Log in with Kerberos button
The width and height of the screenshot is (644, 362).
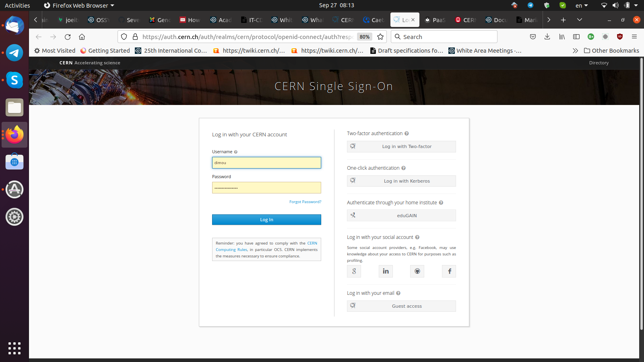tap(401, 181)
